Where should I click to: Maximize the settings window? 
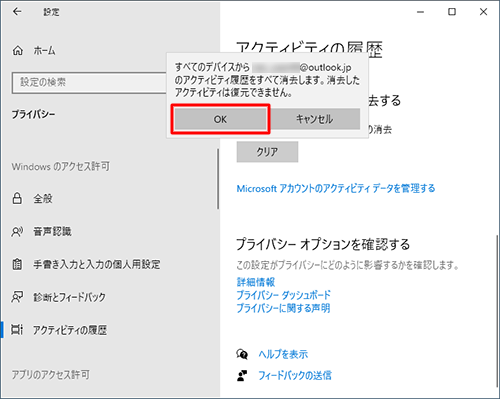pyautogui.click(x=452, y=12)
